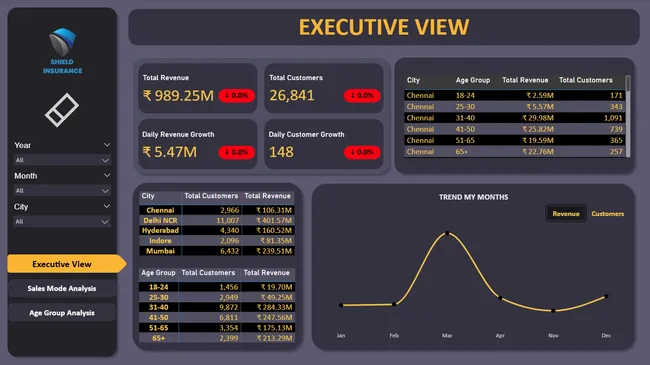Sort by City column in top-right table
The height and width of the screenshot is (365, 650).
413,80
